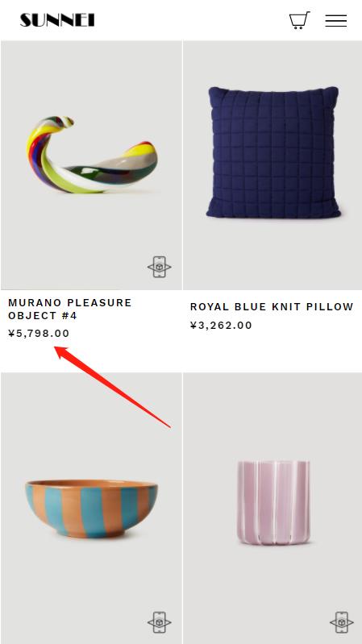Click the Murano Pleasure Object #4 title
The height and width of the screenshot is (644, 362).
pyautogui.click(x=70, y=309)
